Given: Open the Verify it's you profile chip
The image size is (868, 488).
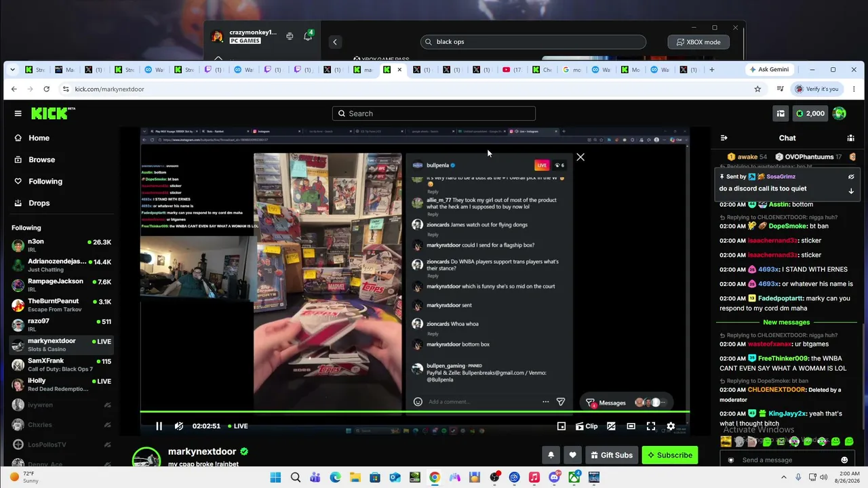Looking at the screenshot, I should click(816, 89).
